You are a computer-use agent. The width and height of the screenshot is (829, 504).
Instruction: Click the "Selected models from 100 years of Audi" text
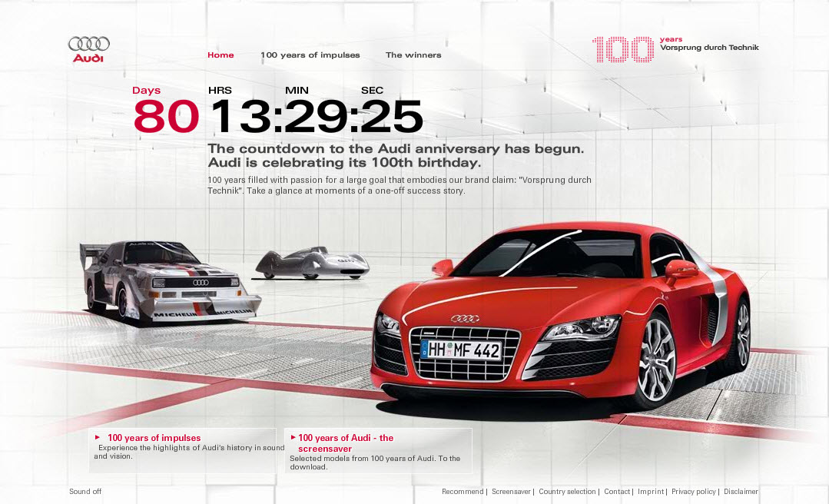(375, 463)
